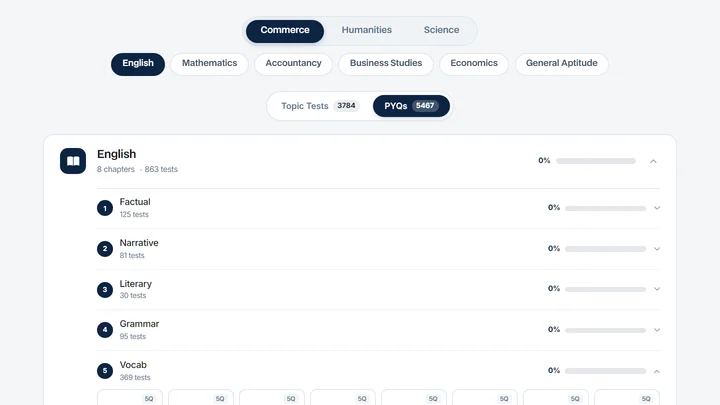Click the '95 tests' label
The image size is (720, 405).
(133, 337)
